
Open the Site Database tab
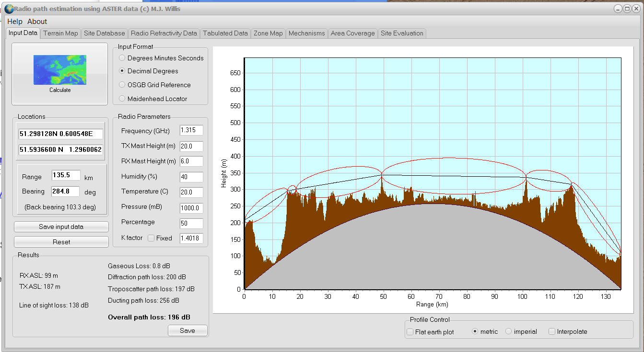[x=104, y=33]
